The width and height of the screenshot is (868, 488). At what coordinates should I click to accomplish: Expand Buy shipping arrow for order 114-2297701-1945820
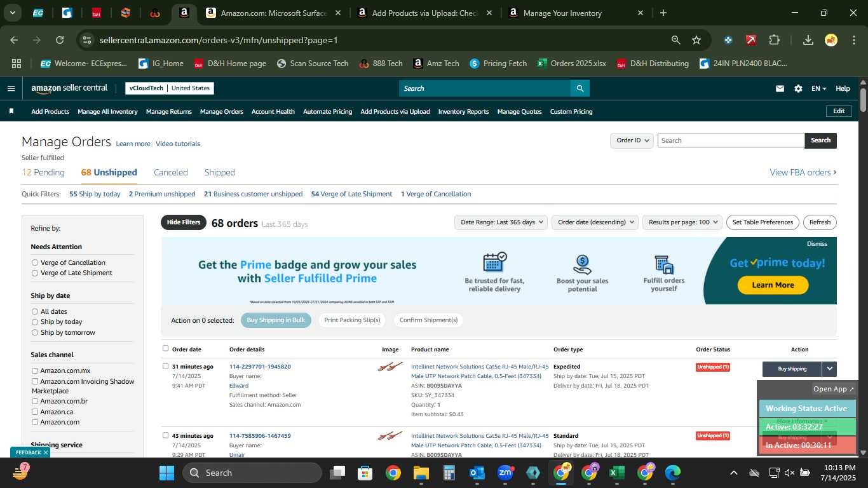(x=829, y=369)
